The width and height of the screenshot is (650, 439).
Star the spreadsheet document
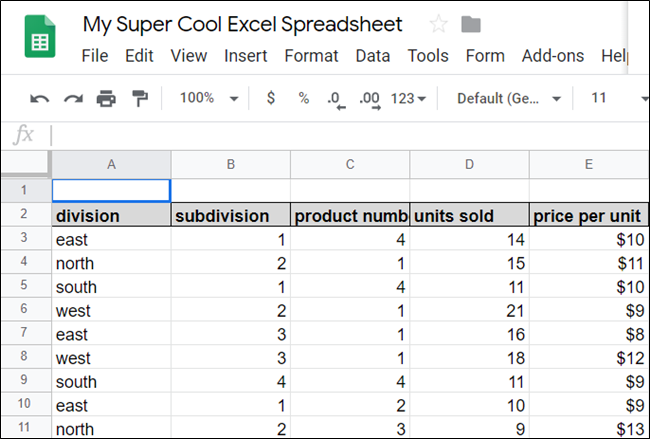click(x=438, y=25)
